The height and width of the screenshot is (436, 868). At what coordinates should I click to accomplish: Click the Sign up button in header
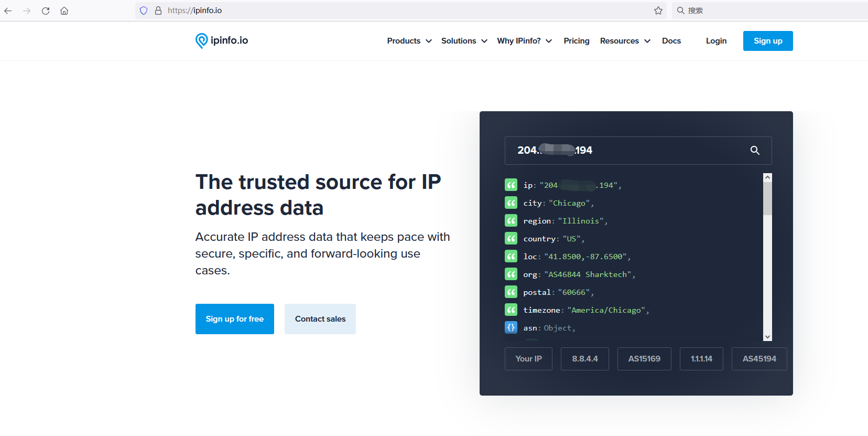tap(768, 41)
